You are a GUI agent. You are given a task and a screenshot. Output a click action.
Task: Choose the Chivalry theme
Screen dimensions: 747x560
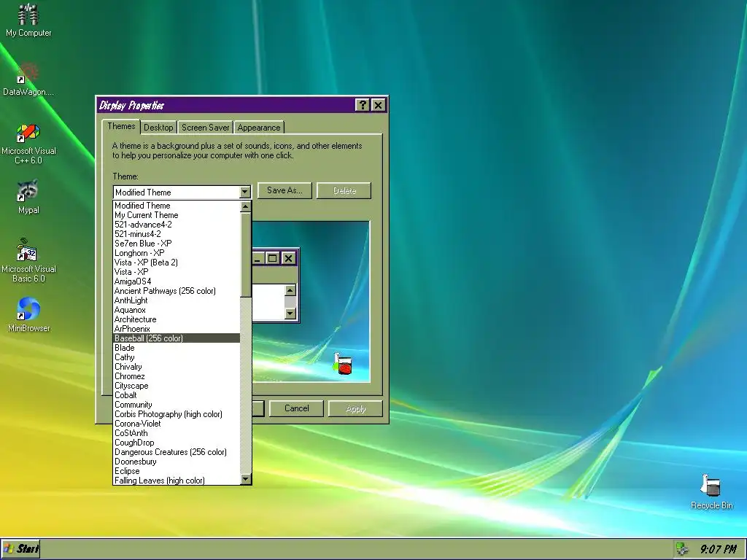[177, 367]
